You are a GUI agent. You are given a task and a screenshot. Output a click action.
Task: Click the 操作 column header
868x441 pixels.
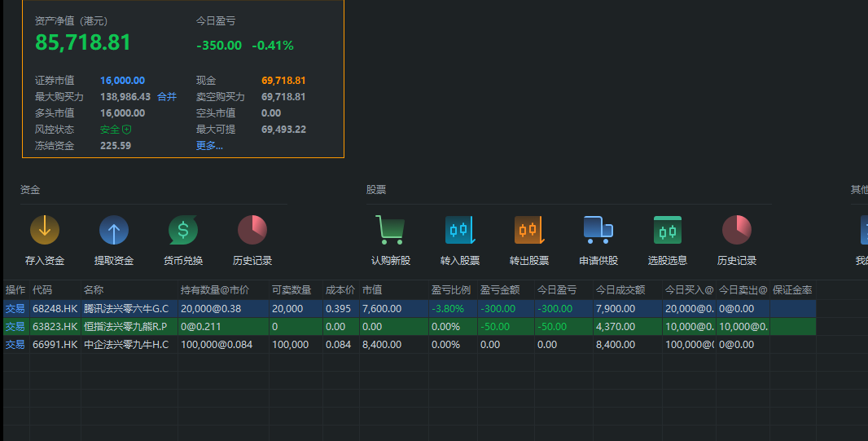[15, 289]
